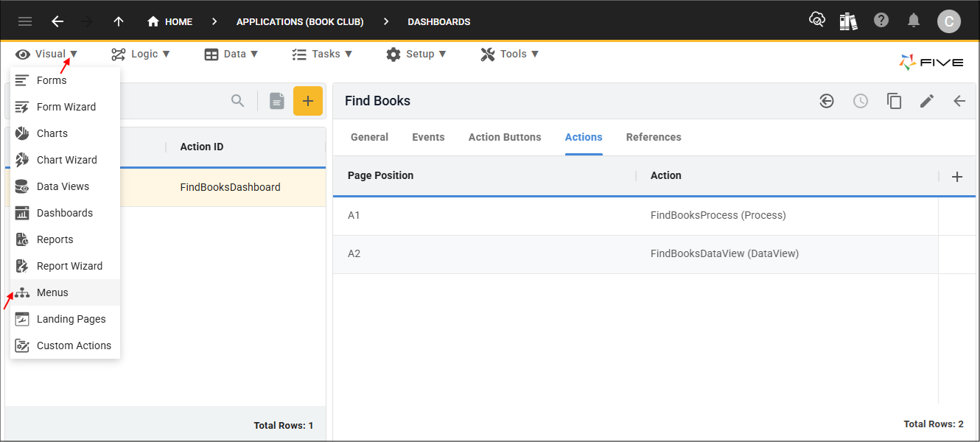This screenshot has width=980, height=442.
Task: Click the copy icon for Find Books
Action: 894,101
